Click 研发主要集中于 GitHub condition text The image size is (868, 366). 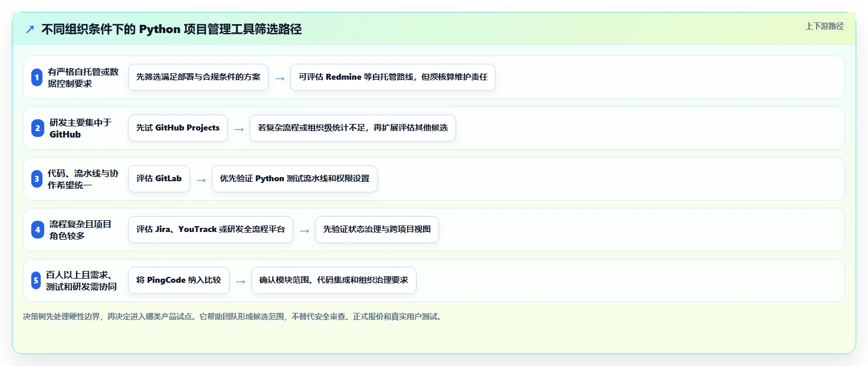[80, 128]
